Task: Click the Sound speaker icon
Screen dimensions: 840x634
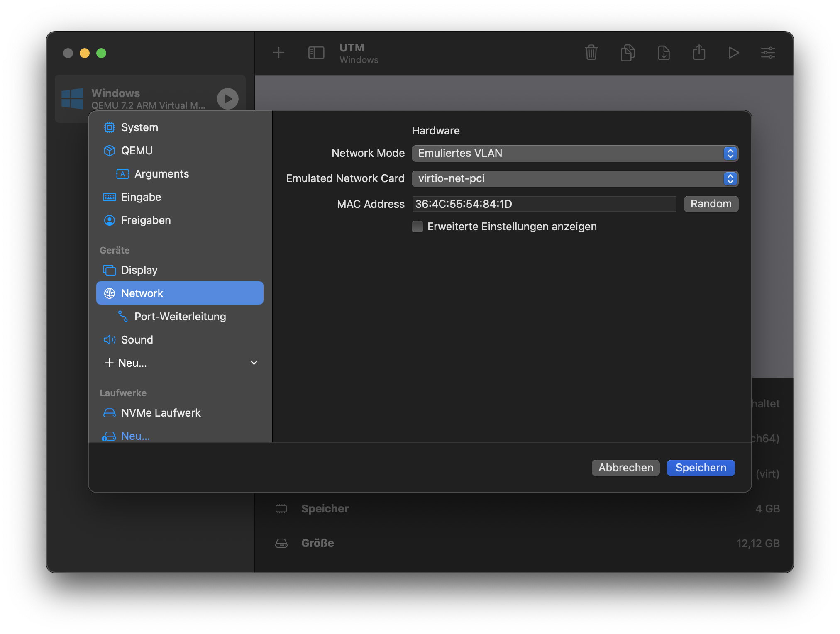Action: [x=109, y=340]
